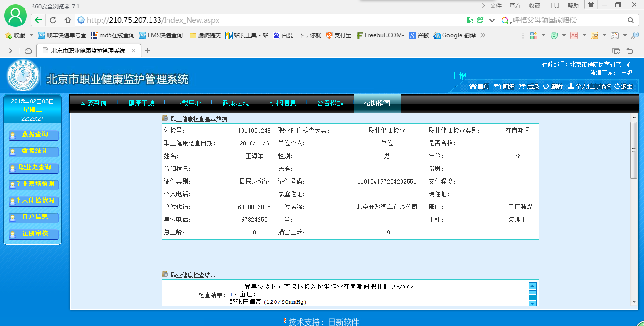Select the 帮助指南 tab
The image size is (644, 326).
pos(377,103)
